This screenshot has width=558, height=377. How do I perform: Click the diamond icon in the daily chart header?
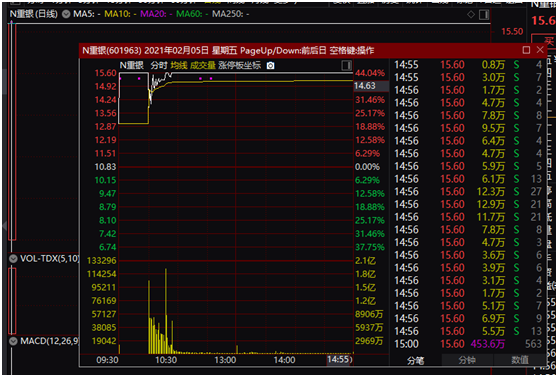[x=471, y=15]
